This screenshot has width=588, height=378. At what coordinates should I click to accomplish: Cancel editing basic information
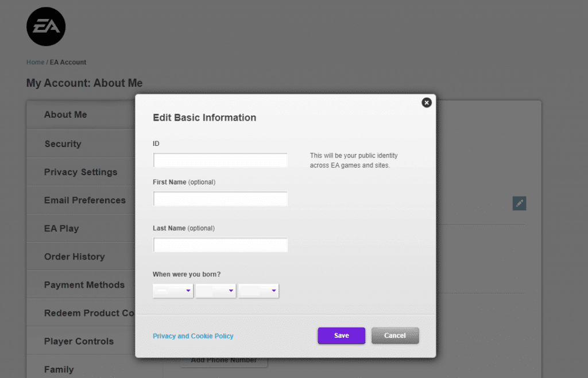395,335
